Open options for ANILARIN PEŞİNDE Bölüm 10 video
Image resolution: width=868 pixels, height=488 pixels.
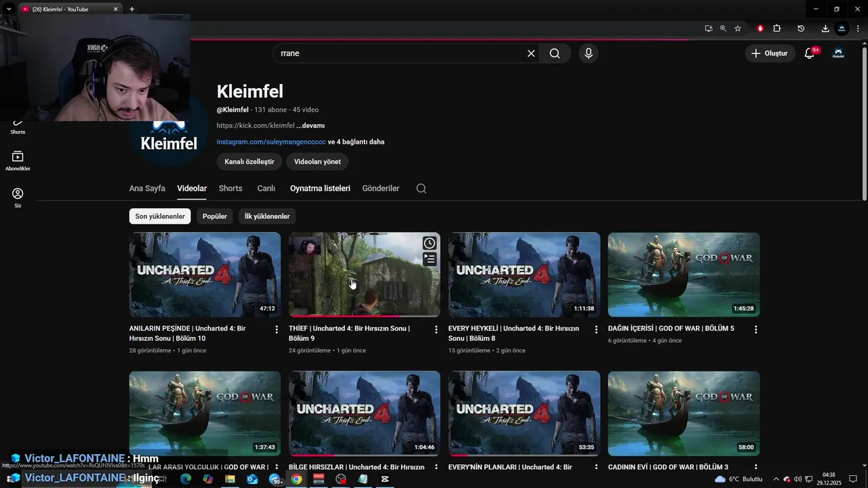(276, 329)
